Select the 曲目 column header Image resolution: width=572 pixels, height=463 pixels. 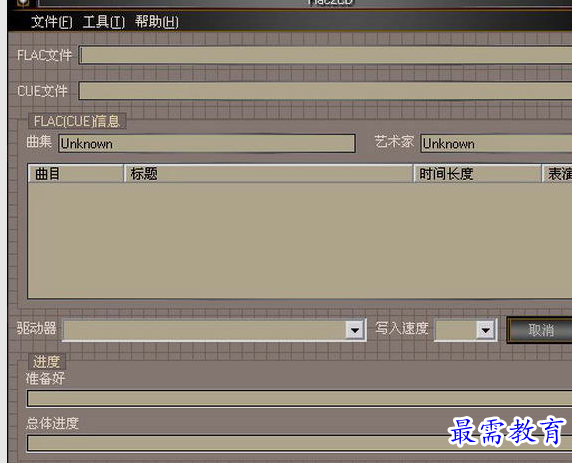click(x=76, y=174)
